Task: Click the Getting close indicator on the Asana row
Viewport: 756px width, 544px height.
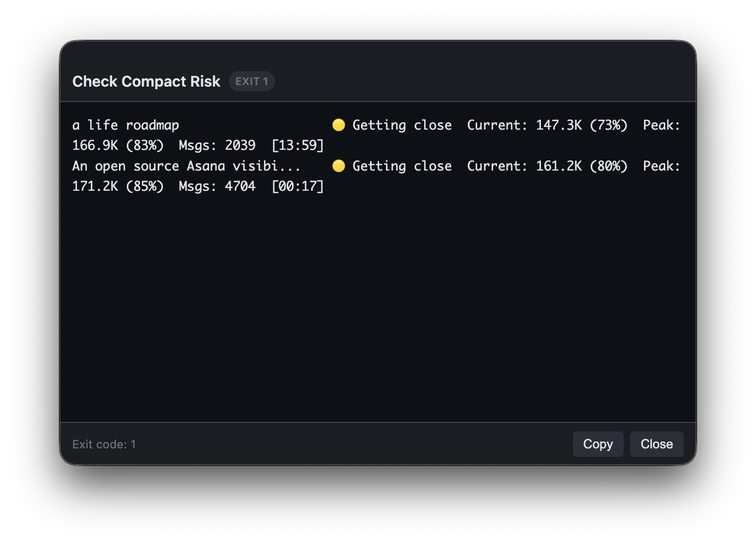Action: pyautogui.click(x=402, y=166)
